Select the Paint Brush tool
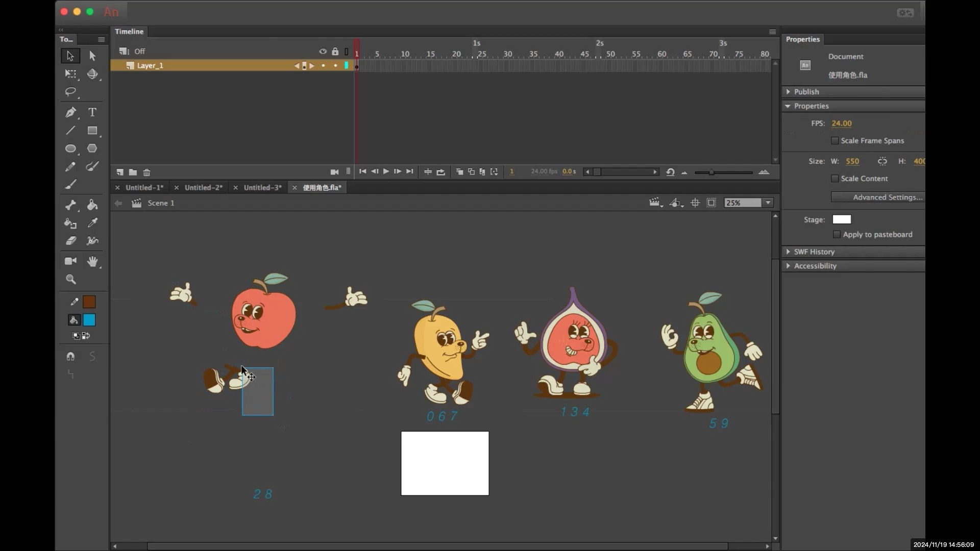Image resolution: width=980 pixels, height=551 pixels. (x=92, y=167)
